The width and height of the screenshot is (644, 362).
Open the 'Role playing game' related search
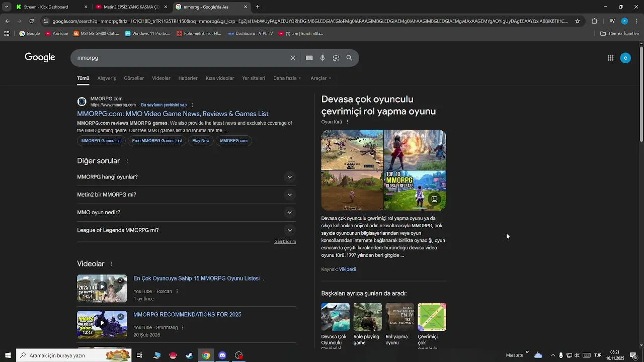coord(367,325)
